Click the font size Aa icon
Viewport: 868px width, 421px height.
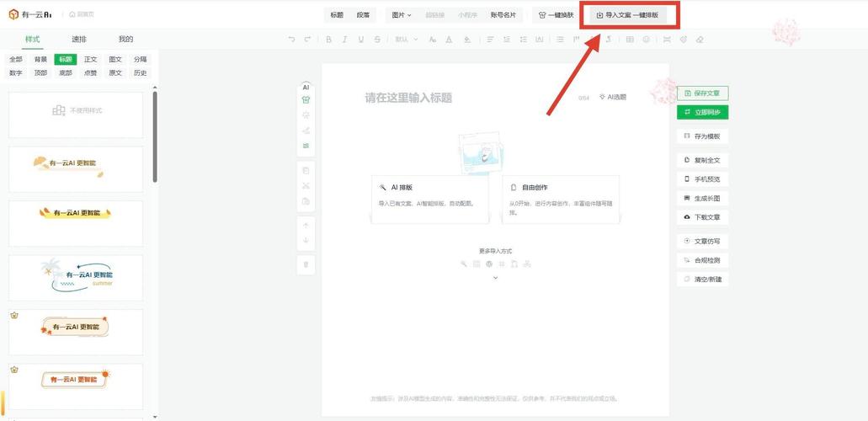[x=433, y=40]
